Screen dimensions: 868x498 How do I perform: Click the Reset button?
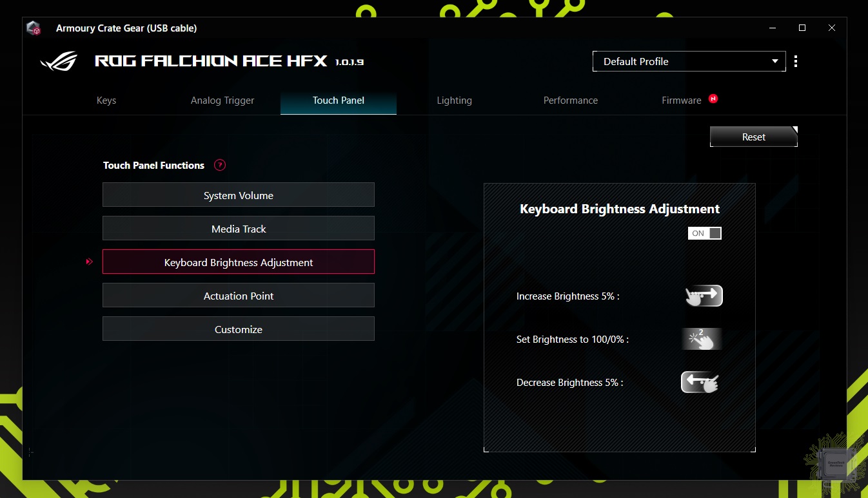(754, 137)
